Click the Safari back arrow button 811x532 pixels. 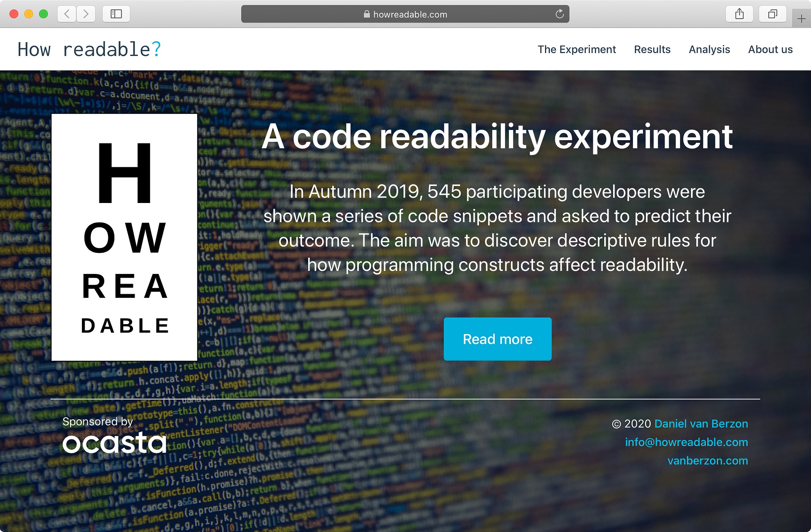click(67, 14)
